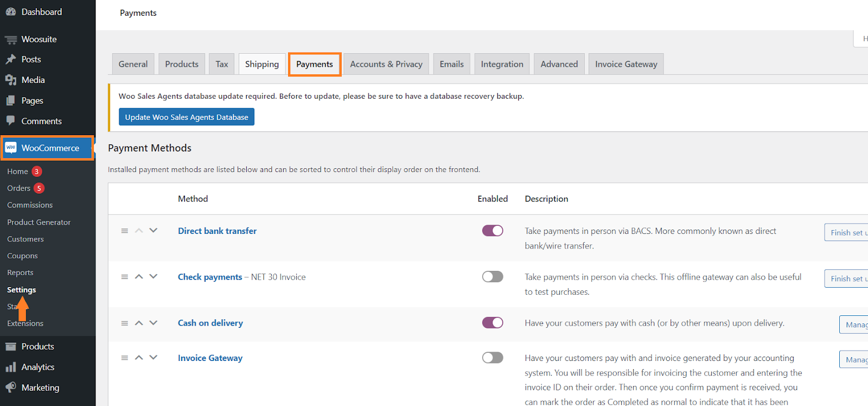Open Invoice Gateway method link
868x406 pixels.
[210, 358]
